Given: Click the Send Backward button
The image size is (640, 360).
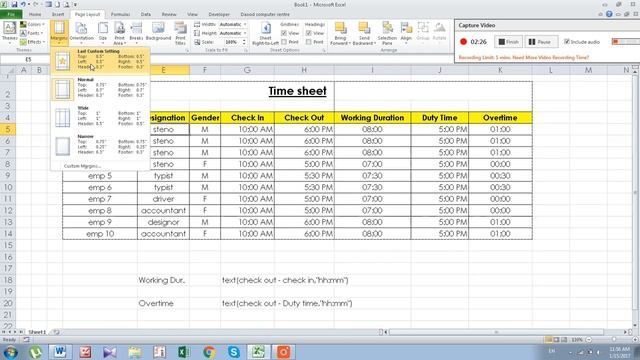Looking at the screenshot, I should point(364,33).
